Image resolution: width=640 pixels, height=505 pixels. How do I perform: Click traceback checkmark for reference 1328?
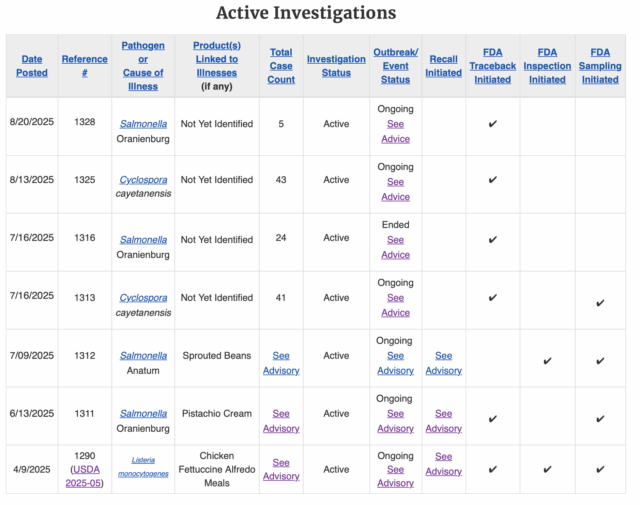click(x=493, y=124)
